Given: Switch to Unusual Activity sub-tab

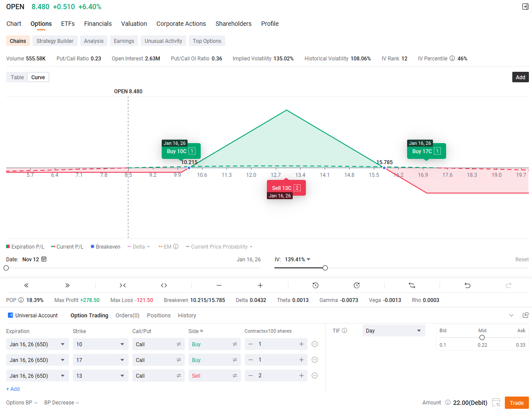Looking at the screenshot, I should pos(163,41).
